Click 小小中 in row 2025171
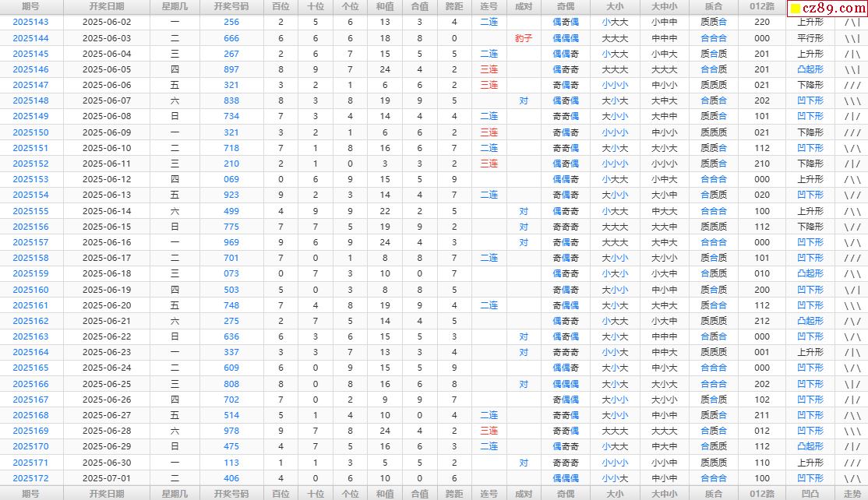The width and height of the screenshot is (868, 500). point(665,463)
